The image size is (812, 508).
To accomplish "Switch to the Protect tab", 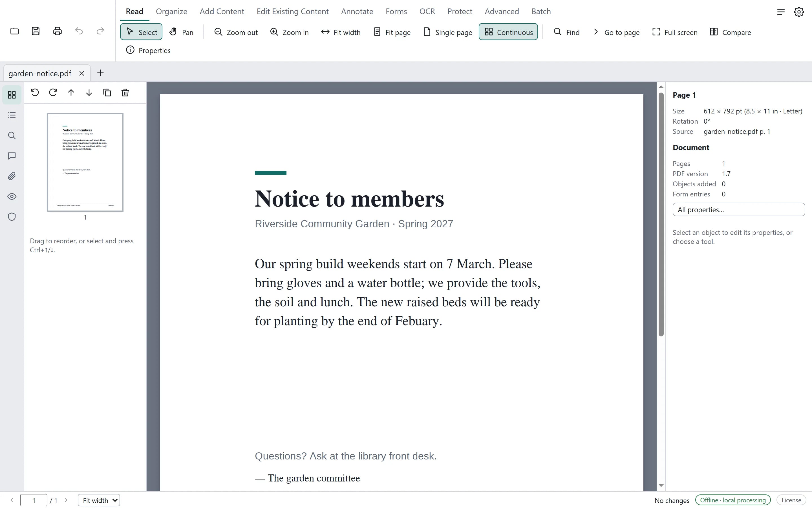I will 460,11.
